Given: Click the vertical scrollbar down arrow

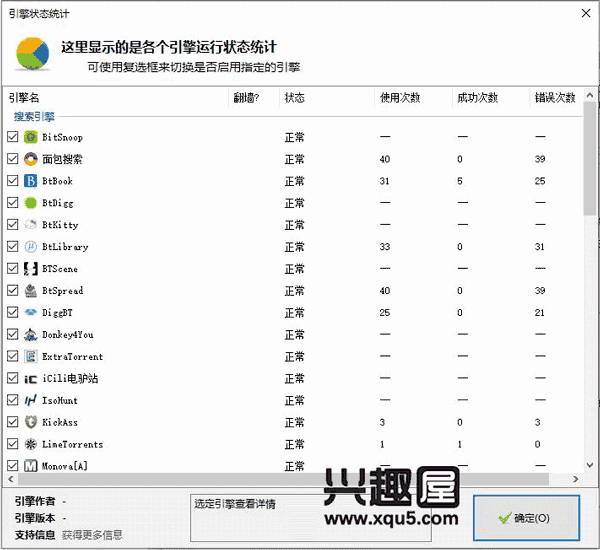Looking at the screenshot, I should click(590, 465).
